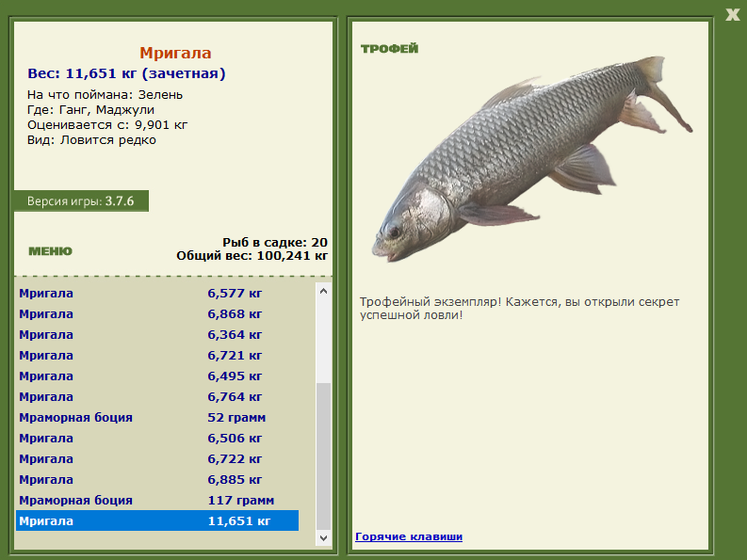Image resolution: width=747 pixels, height=560 pixels.
Task: Select the Мригала 6,721 кг row
Action: tap(157, 356)
